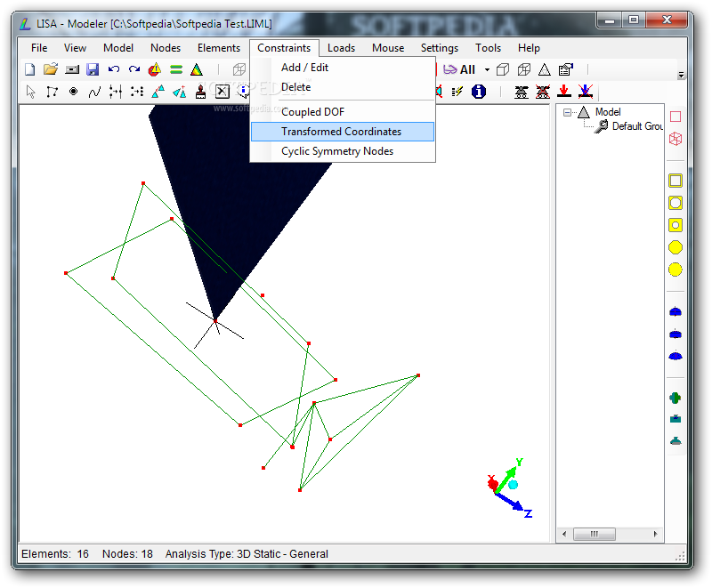
Task: Open the View menu
Action: [x=75, y=48]
